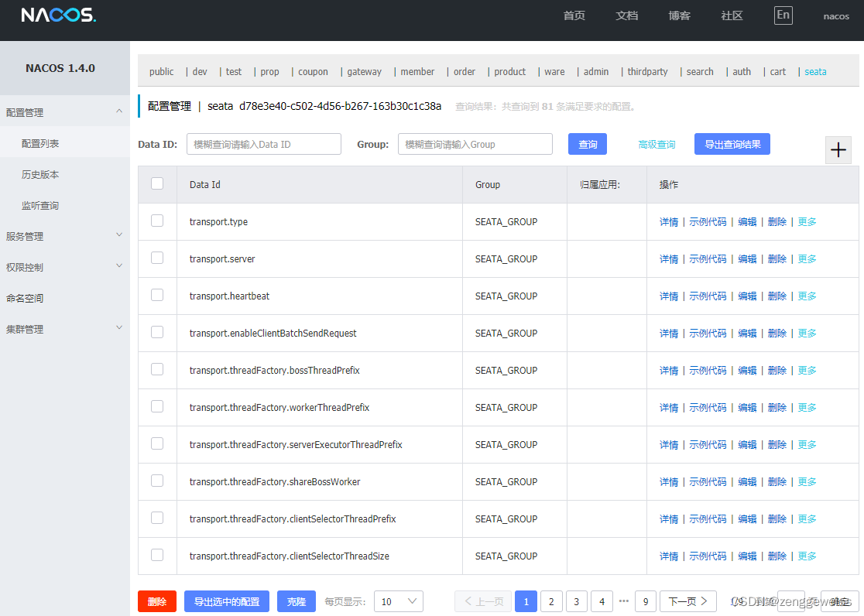
Task: Focus the Group search field
Action: (475, 144)
